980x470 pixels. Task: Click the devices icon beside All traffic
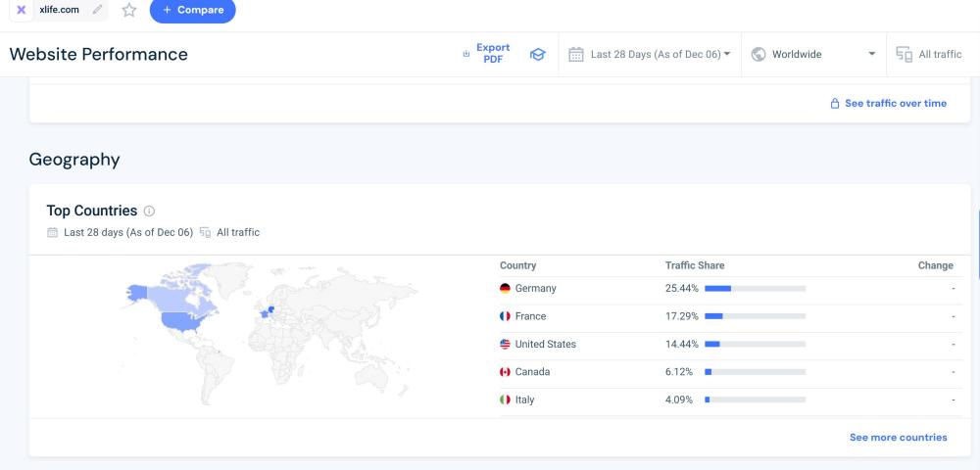coord(904,55)
